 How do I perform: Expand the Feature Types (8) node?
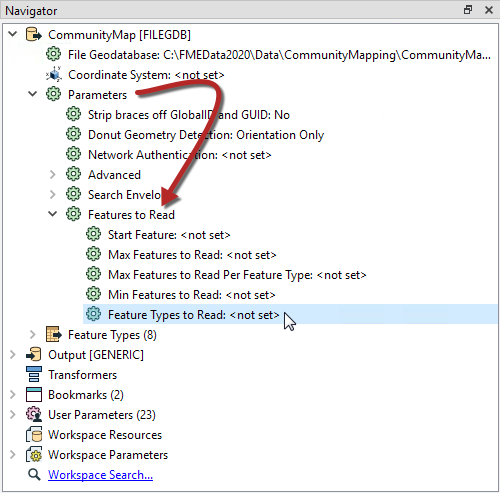point(33,334)
